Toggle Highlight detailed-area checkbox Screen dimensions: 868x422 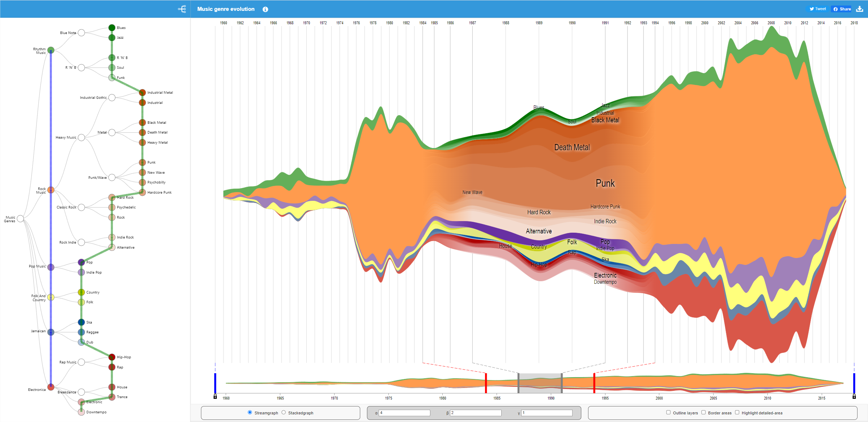click(x=737, y=412)
